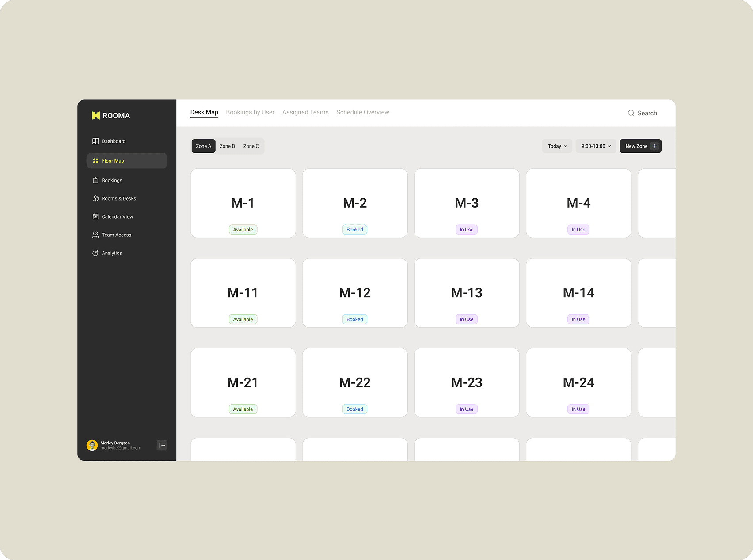
Task: Expand the Today date dropdown
Action: click(x=557, y=146)
